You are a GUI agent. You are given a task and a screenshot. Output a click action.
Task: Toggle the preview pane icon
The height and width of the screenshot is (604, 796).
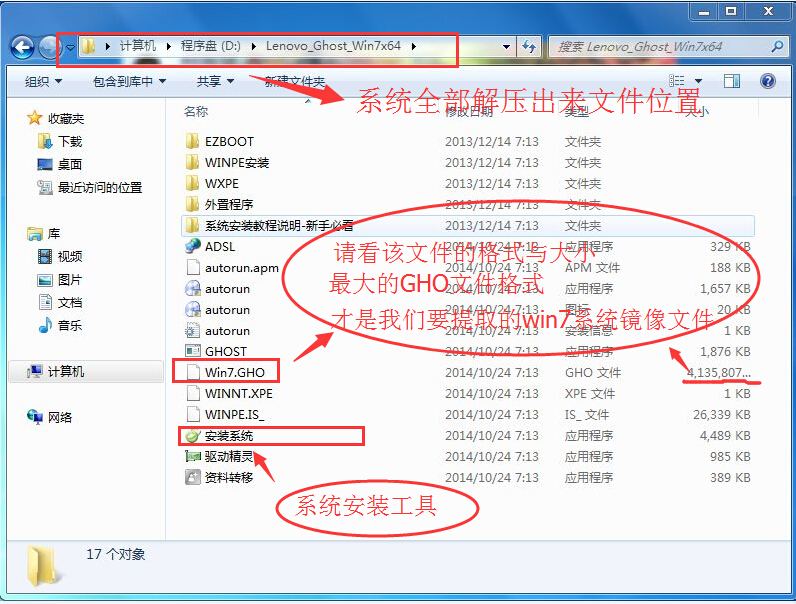click(x=732, y=81)
